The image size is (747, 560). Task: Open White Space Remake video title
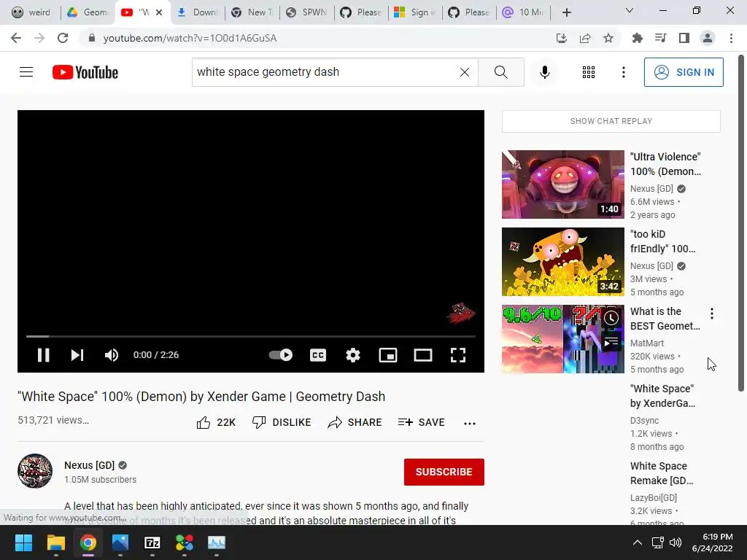click(662, 473)
